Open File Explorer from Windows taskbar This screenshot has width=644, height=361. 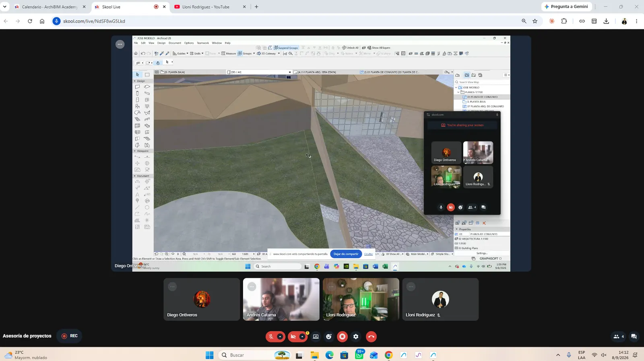pyautogui.click(x=314, y=355)
